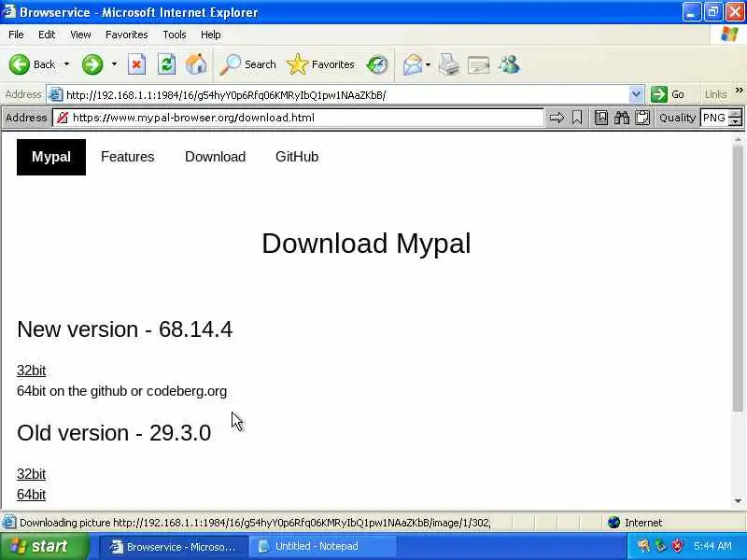
Task: Open the Help menu
Action: pos(211,35)
